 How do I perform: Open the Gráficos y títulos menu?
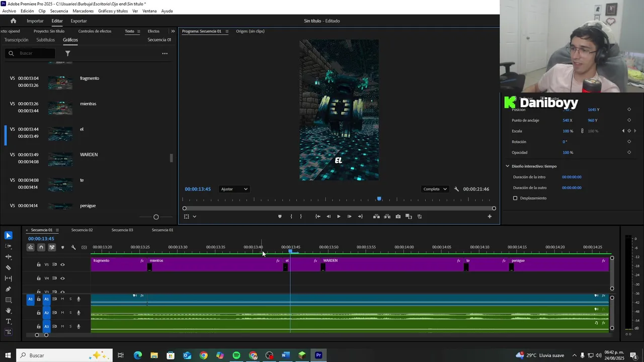click(x=113, y=11)
